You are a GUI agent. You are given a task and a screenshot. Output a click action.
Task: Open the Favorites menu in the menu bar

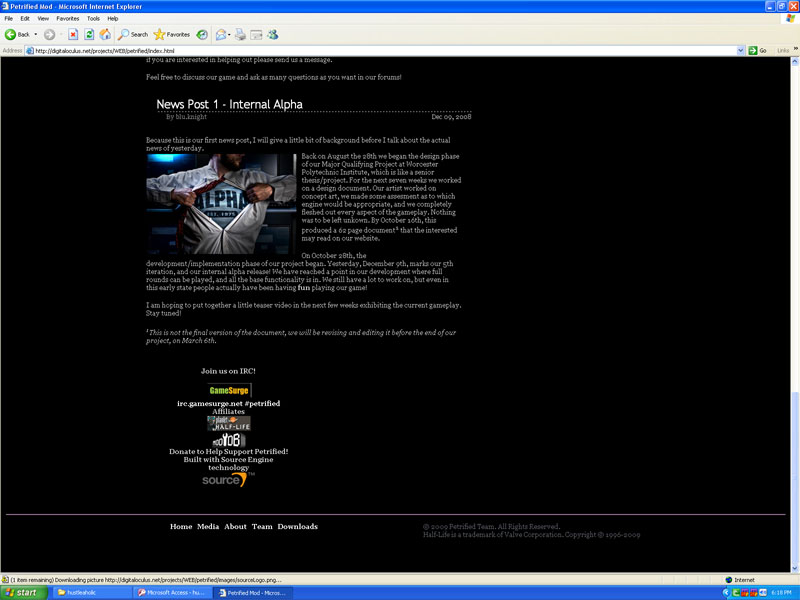pos(68,18)
